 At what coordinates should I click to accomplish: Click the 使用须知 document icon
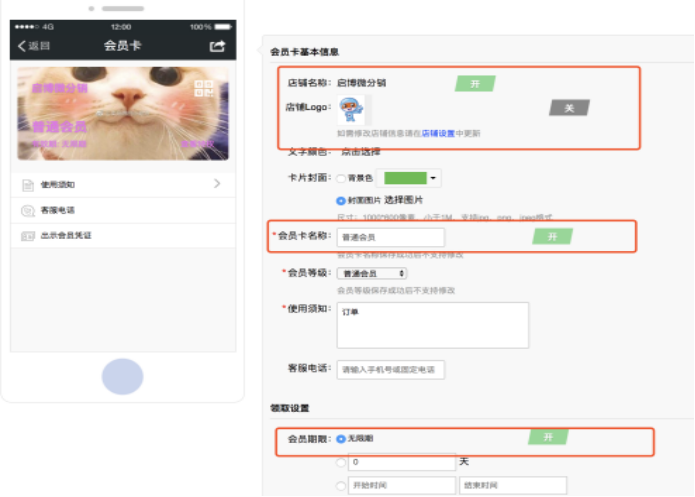(27, 185)
